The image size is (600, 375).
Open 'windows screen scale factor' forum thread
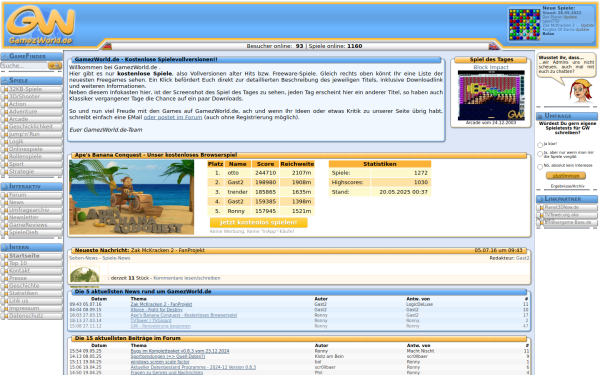tap(160, 362)
